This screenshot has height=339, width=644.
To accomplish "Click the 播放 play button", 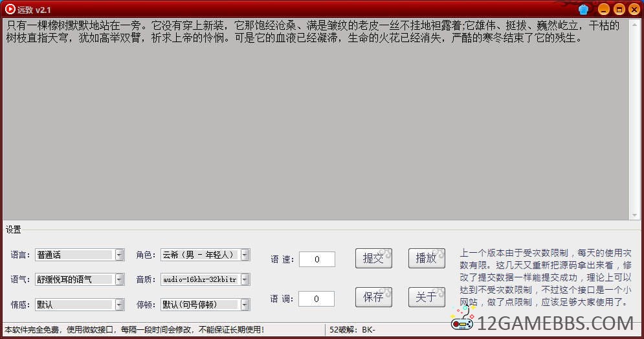I will point(427,259).
